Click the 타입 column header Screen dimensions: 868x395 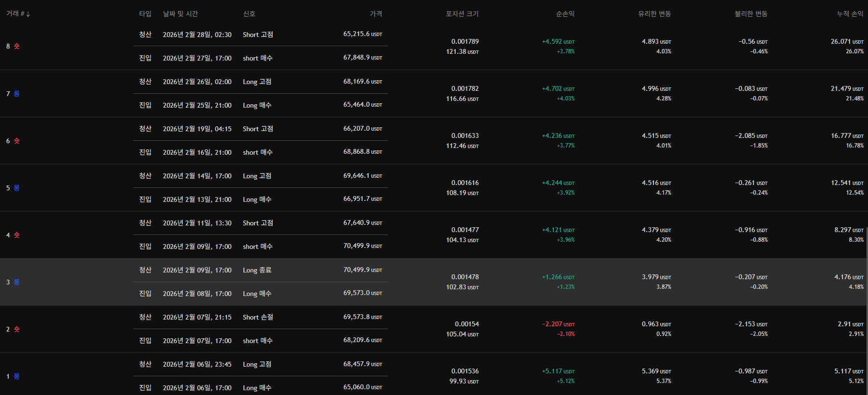(x=145, y=14)
